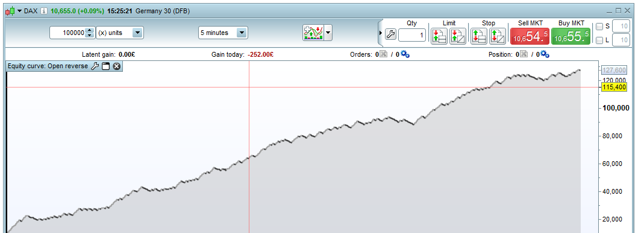This screenshot has width=644, height=233.
Task: Click the S value field showing 10
Action: pos(621,27)
